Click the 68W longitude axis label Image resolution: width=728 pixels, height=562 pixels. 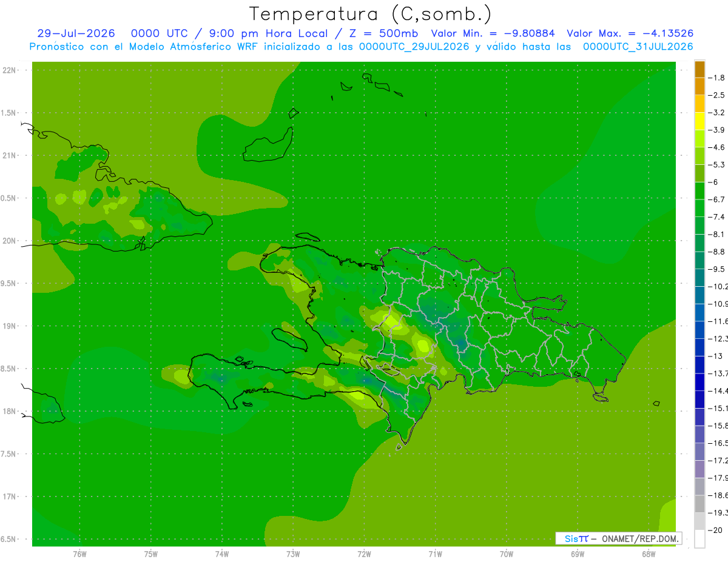click(x=649, y=554)
